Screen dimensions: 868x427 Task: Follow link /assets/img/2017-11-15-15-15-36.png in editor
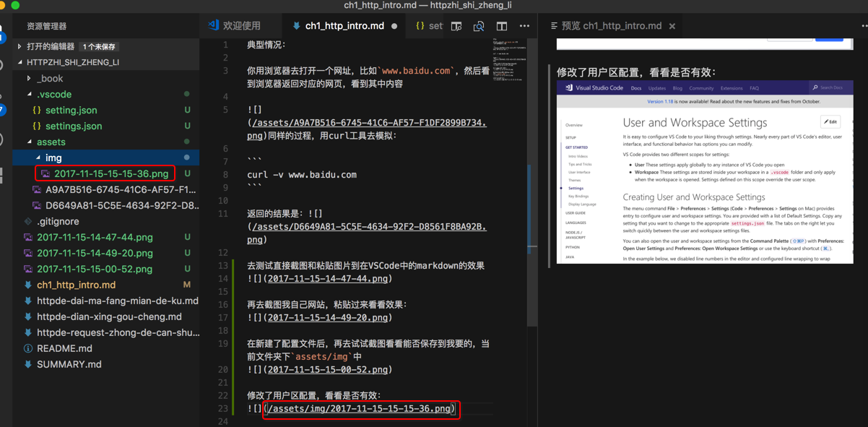pos(359,408)
